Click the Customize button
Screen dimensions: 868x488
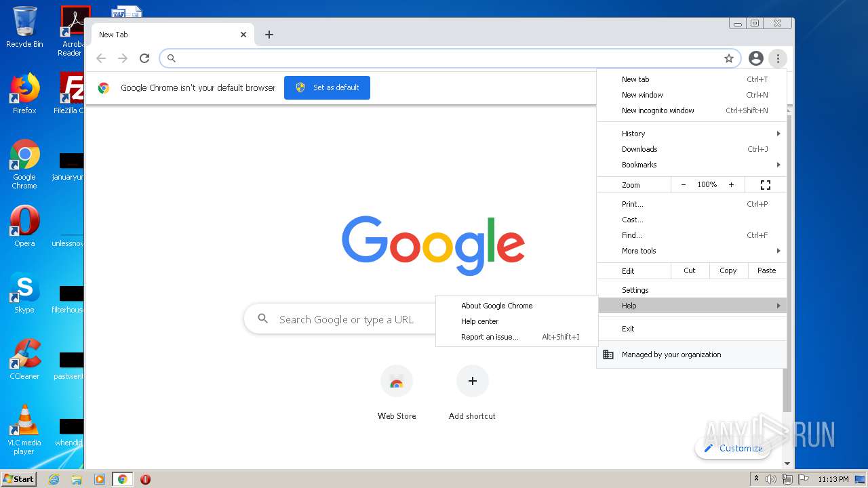pos(733,448)
